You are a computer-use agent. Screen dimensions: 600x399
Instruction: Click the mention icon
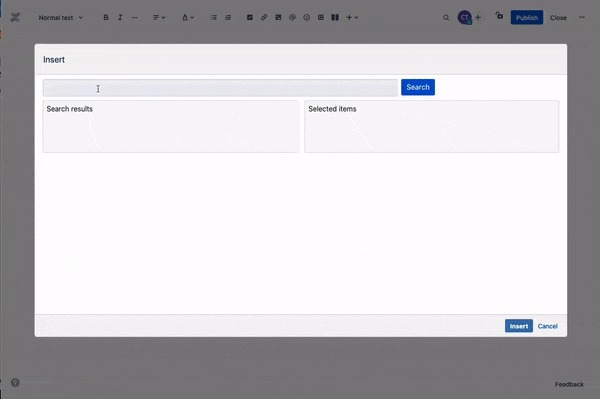(292, 18)
